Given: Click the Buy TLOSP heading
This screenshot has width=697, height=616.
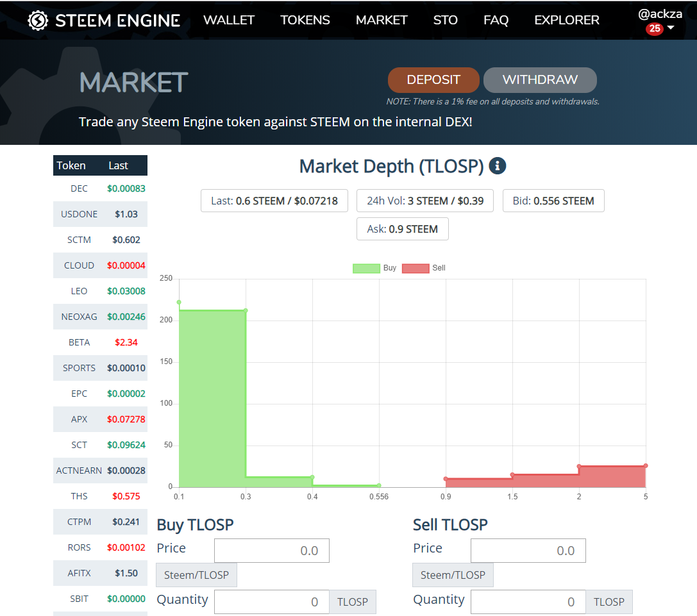Looking at the screenshot, I should click(195, 525).
